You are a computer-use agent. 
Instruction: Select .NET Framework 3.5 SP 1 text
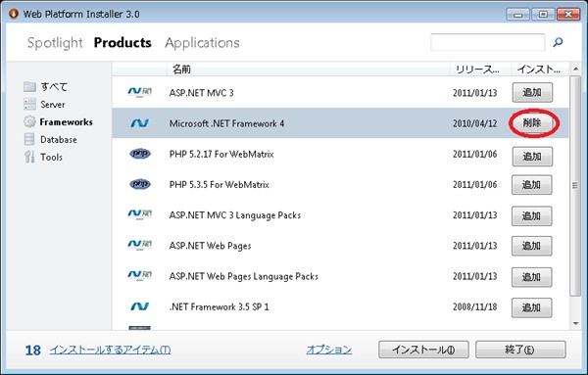[220, 306]
